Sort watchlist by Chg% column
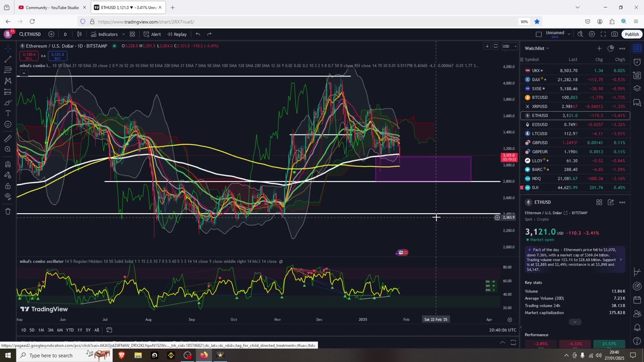The image size is (644, 362). coord(620,59)
